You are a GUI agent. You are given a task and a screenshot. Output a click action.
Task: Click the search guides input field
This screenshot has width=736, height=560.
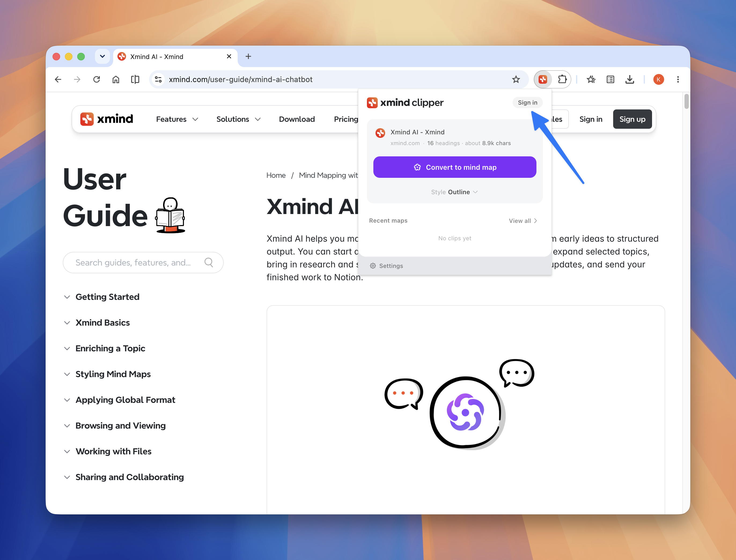143,262
